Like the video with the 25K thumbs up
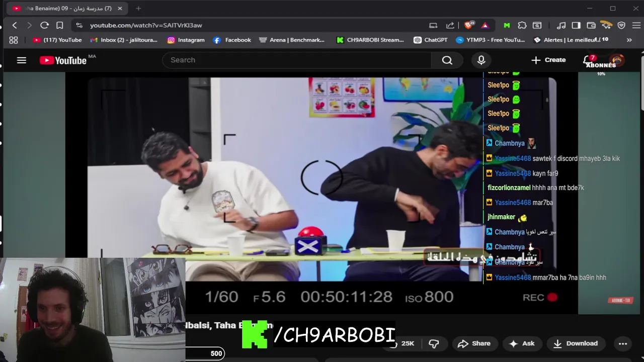644x362 pixels. (x=403, y=343)
